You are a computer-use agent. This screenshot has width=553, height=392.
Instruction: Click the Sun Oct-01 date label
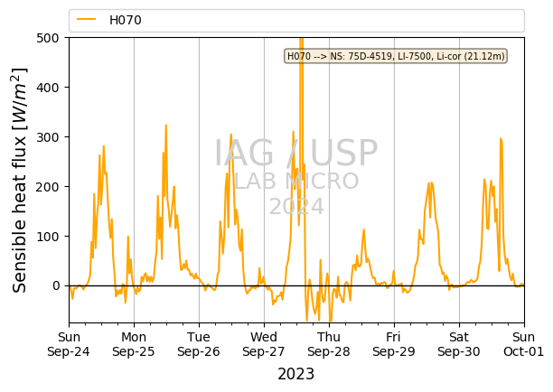(x=524, y=344)
